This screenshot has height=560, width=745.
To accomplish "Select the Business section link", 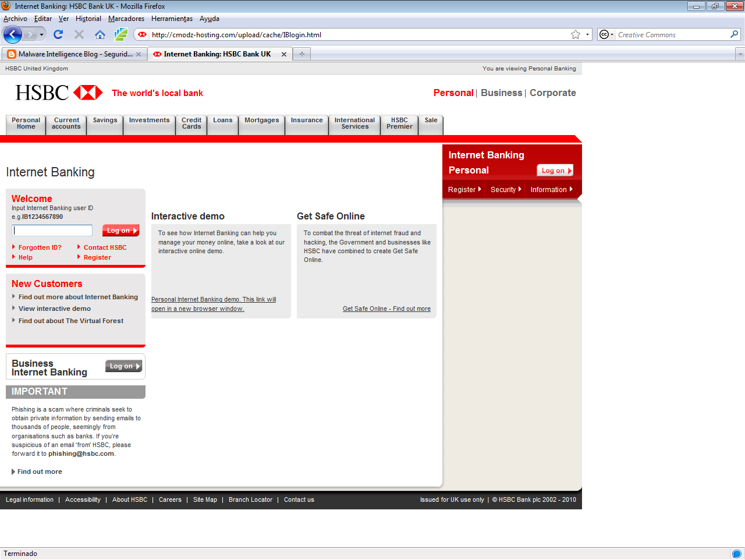I will (501, 93).
